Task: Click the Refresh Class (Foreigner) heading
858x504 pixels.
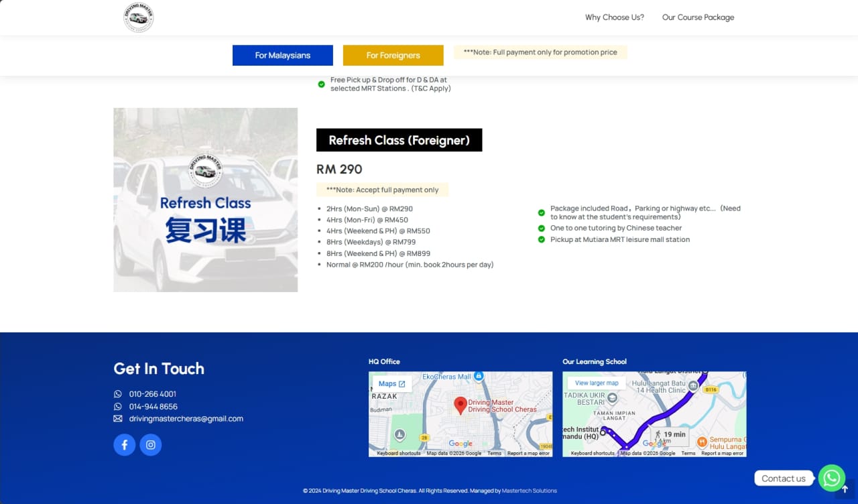Action: (x=400, y=140)
